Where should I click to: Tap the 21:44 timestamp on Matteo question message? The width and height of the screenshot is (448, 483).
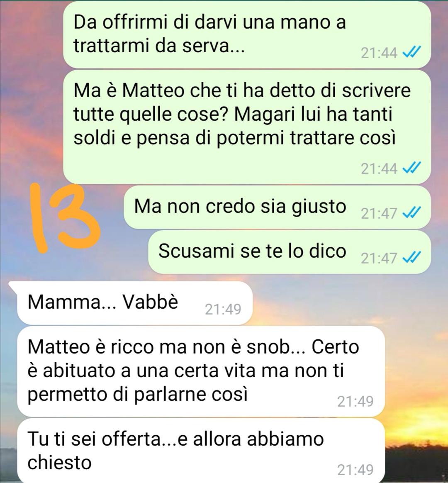pos(379,168)
